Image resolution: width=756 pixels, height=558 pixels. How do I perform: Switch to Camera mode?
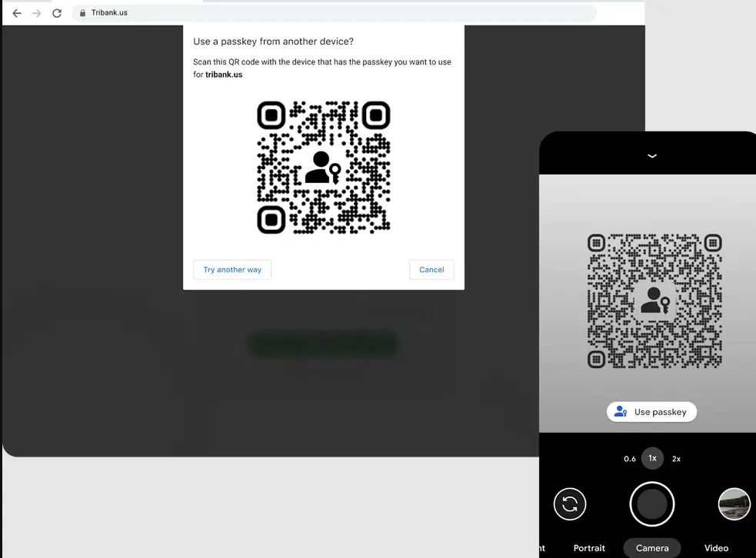pyautogui.click(x=652, y=548)
